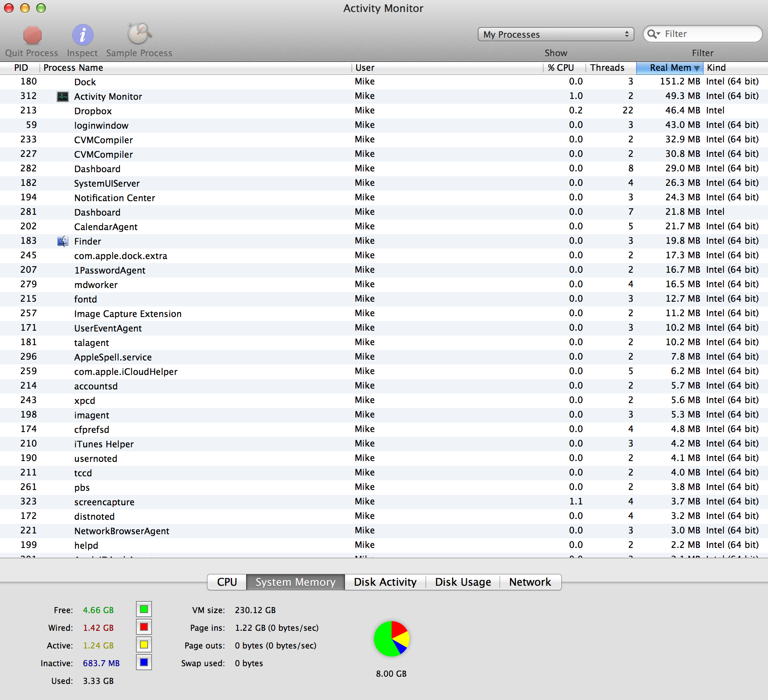Click the green Free memory color swatch
Image resolution: width=768 pixels, height=700 pixels.
(x=144, y=609)
